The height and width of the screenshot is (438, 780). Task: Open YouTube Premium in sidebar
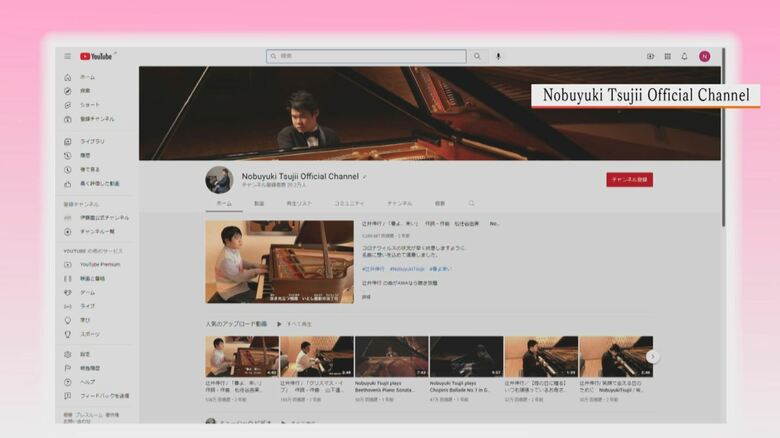tap(99, 265)
